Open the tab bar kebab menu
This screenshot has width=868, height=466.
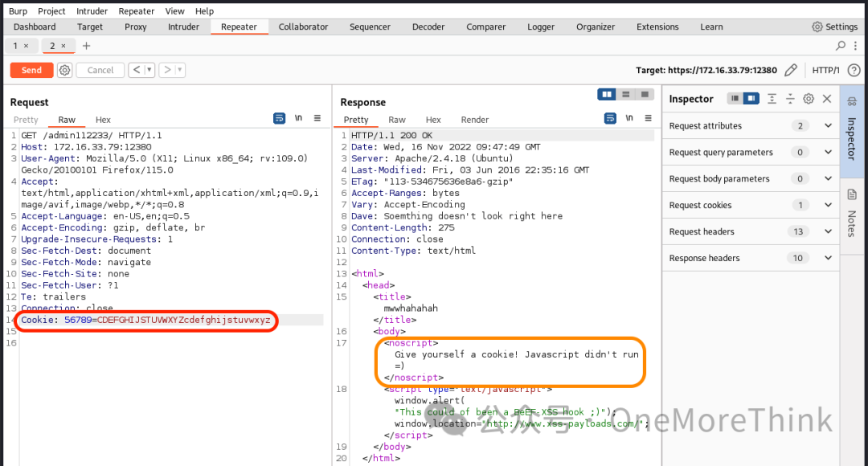click(x=855, y=45)
